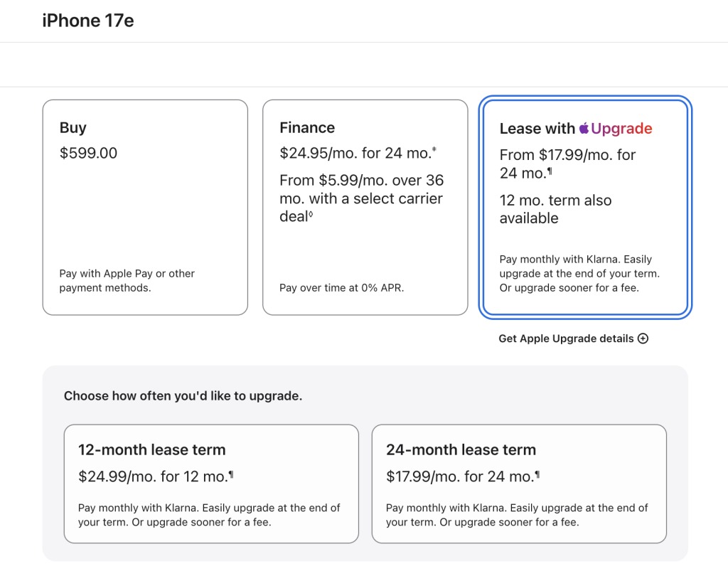Open the diamond footnote after carrier deal
This screenshot has width=728, height=581.
[311, 214]
